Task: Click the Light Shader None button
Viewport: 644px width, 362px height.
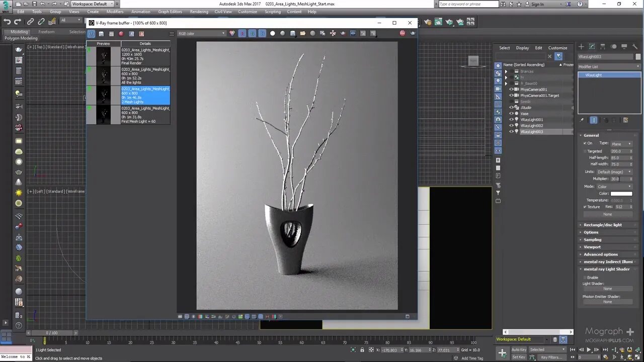Action: pyautogui.click(x=608, y=289)
